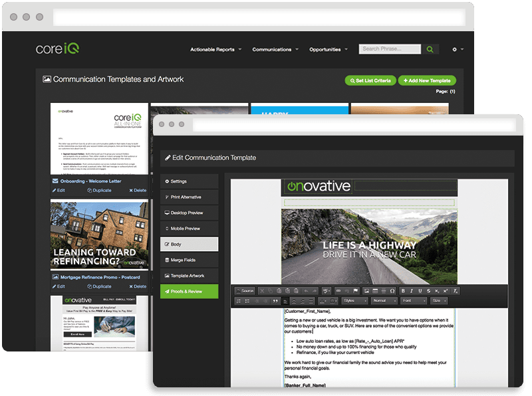Toggle subscript formatting

(x=437, y=291)
